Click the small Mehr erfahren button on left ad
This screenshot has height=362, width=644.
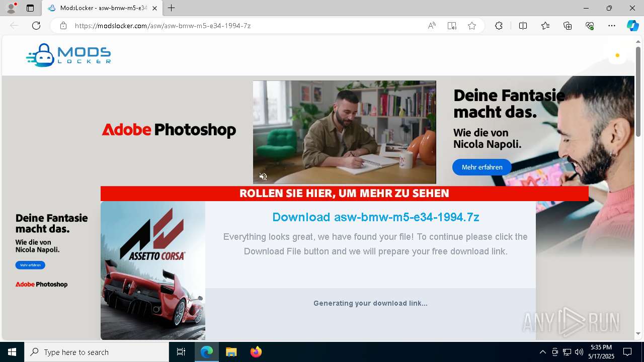pos(30,265)
